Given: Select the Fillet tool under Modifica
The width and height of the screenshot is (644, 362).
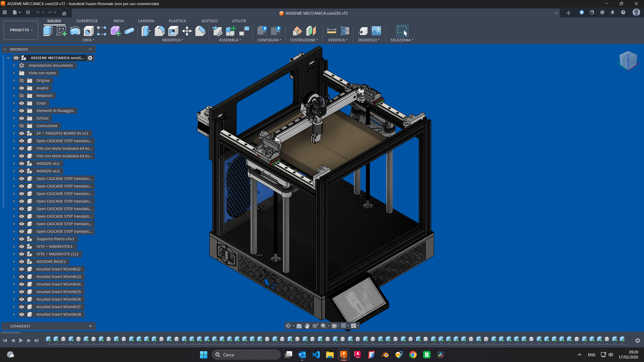Looking at the screenshot, I should coord(159,30).
